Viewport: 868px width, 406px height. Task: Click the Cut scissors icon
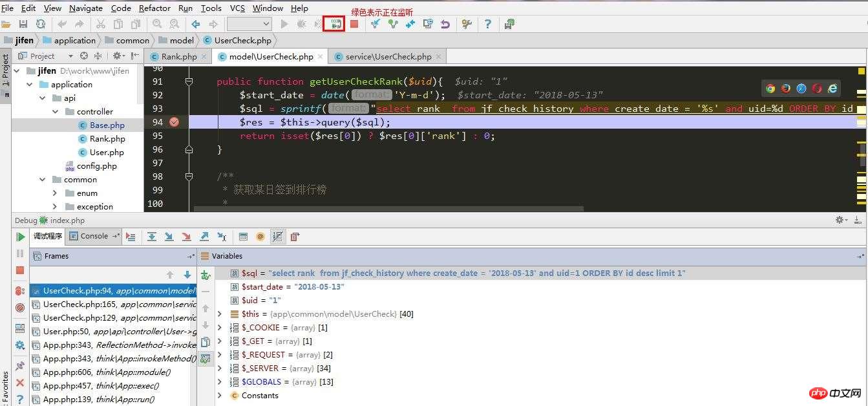point(101,24)
